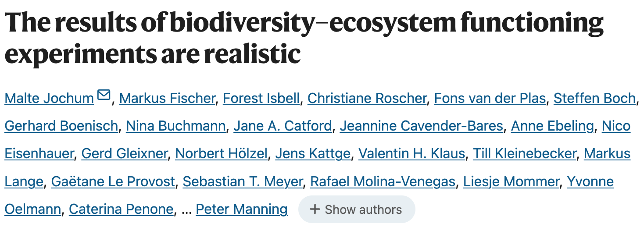Open Forest Isbell's author details
This screenshot has width=644, height=227.
point(261,98)
